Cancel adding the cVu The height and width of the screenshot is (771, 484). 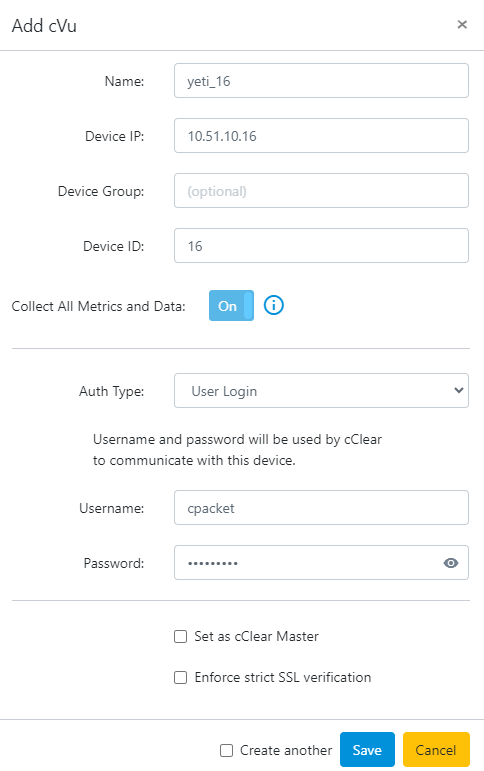436,750
